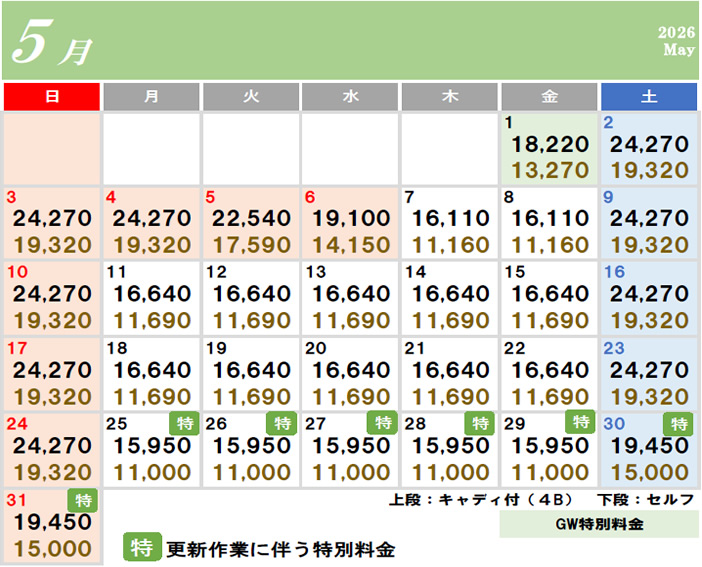702x567 pixels.
Task: Click the 特 badge on May 28
Action: 479,423
